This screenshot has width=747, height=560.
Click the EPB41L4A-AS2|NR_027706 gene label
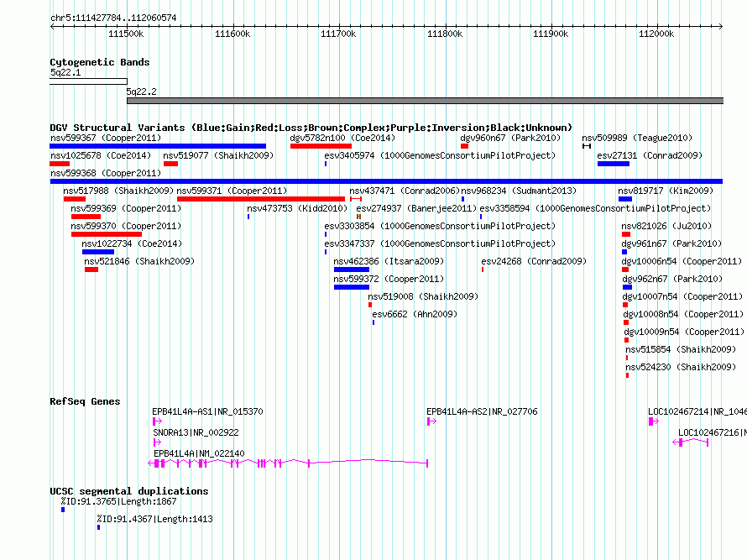[x=482, y=411]
